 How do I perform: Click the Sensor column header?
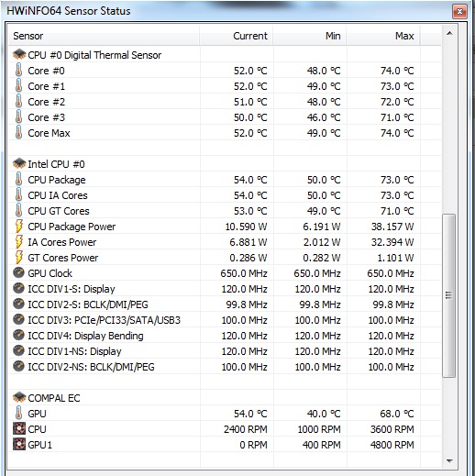[x=104, y=36]
